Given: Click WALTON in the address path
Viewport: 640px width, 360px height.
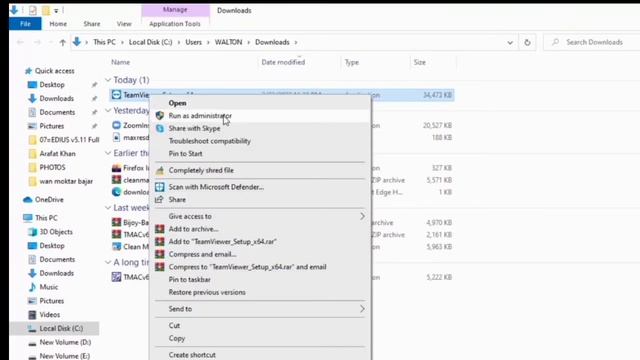Looking at the screenshot, I should pos(229,42).
